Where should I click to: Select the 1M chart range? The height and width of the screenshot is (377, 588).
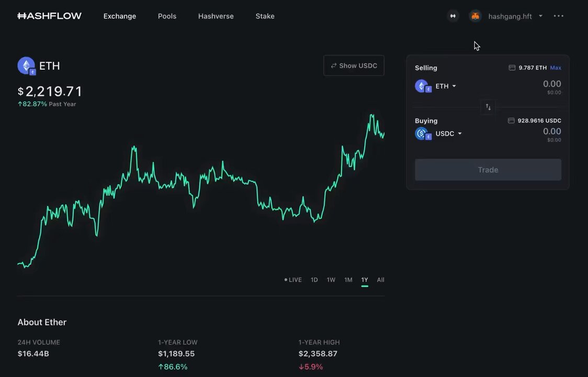[x=348, y=280]
